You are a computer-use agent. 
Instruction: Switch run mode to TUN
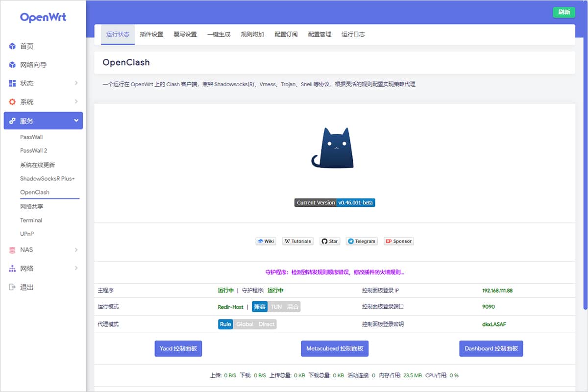276,307
